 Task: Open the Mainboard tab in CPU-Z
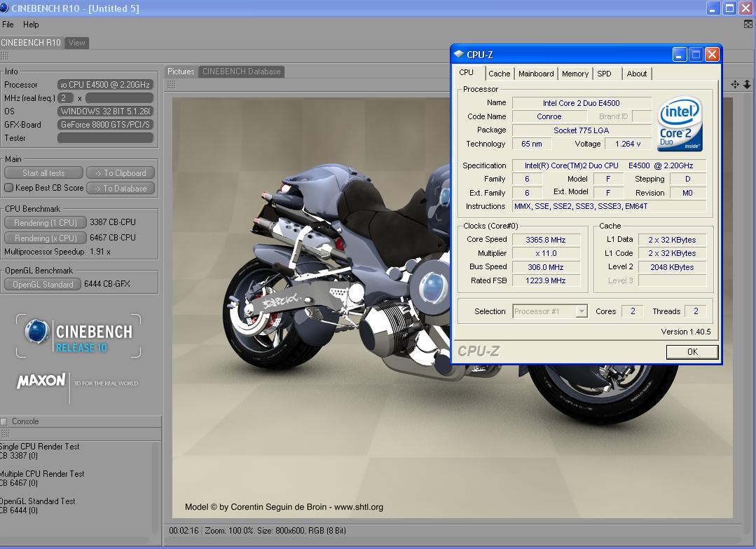(x=536, y=74)
